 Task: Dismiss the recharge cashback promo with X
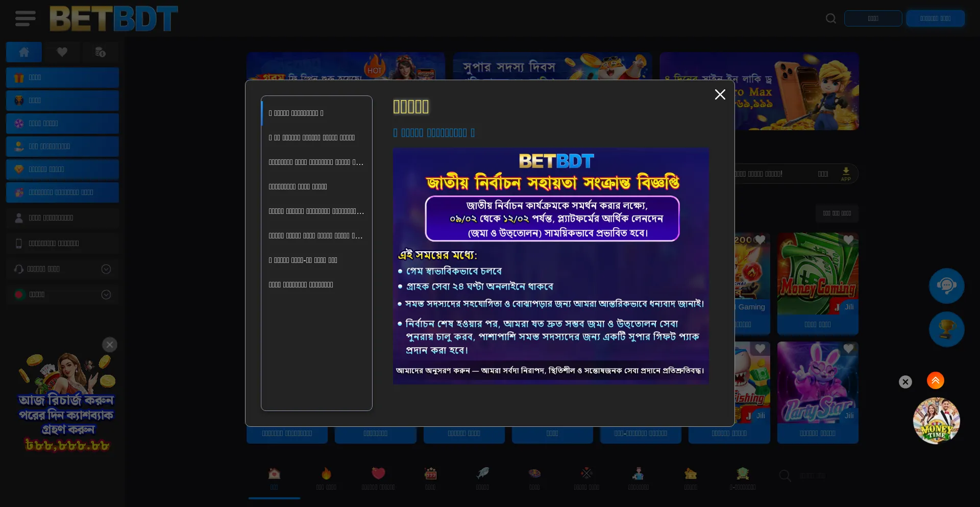[110, 345]
